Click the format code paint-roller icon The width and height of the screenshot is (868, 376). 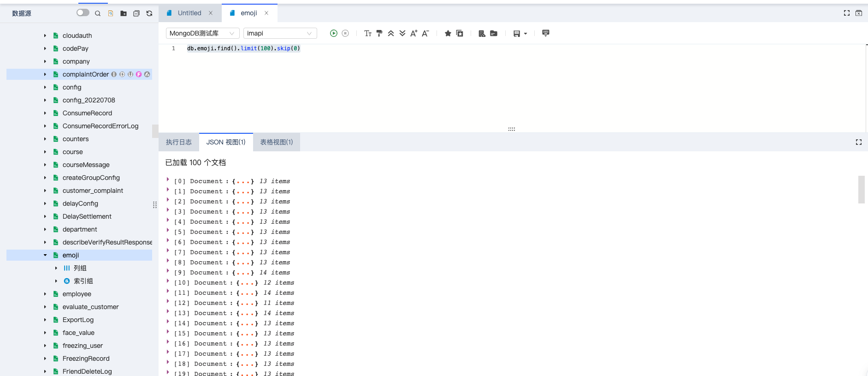click(x=379, y=33)
